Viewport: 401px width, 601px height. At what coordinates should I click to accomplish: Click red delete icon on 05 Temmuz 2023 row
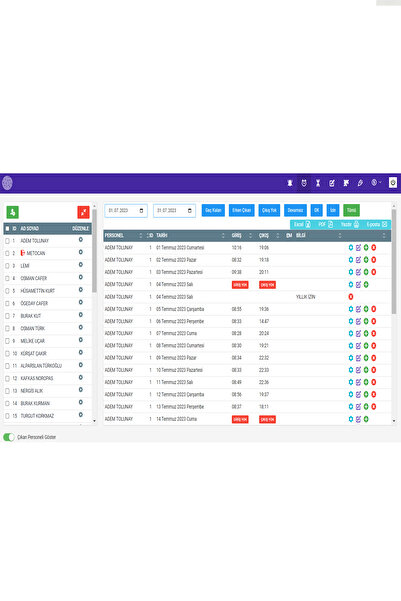click(x=374, y=309)
